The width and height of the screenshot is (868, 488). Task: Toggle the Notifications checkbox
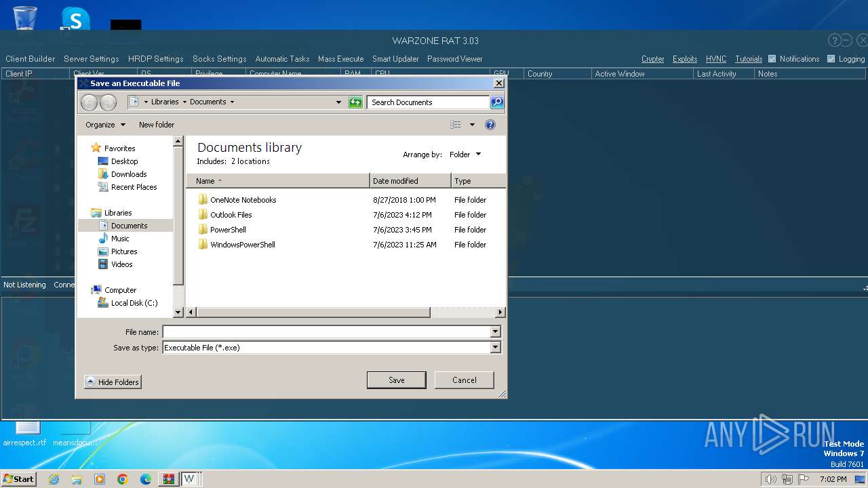click(772, 59)
